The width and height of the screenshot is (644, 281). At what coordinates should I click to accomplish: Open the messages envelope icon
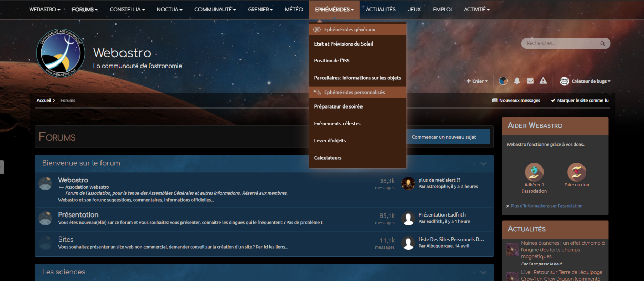point(530,81)
